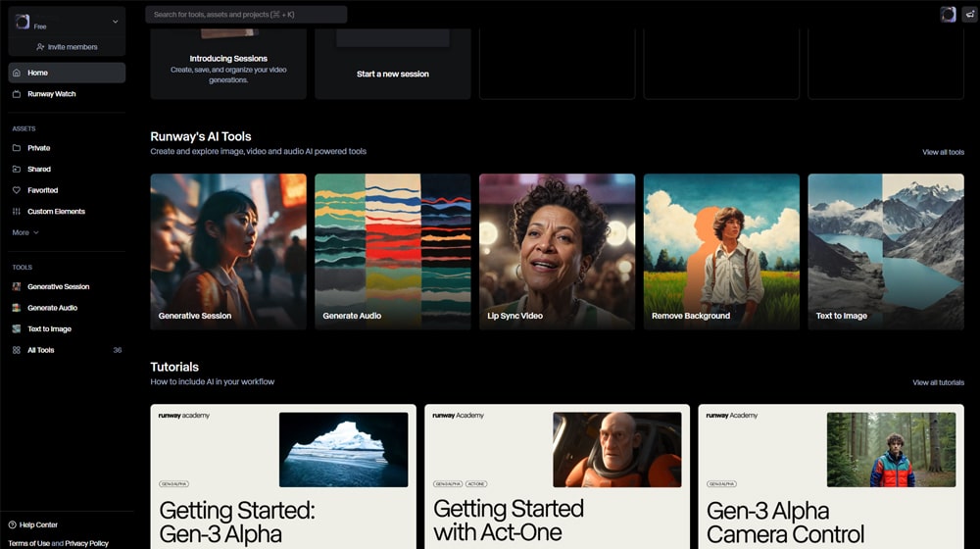
Task: Click the Runway Watch TV icon
Action: (17, 94)
